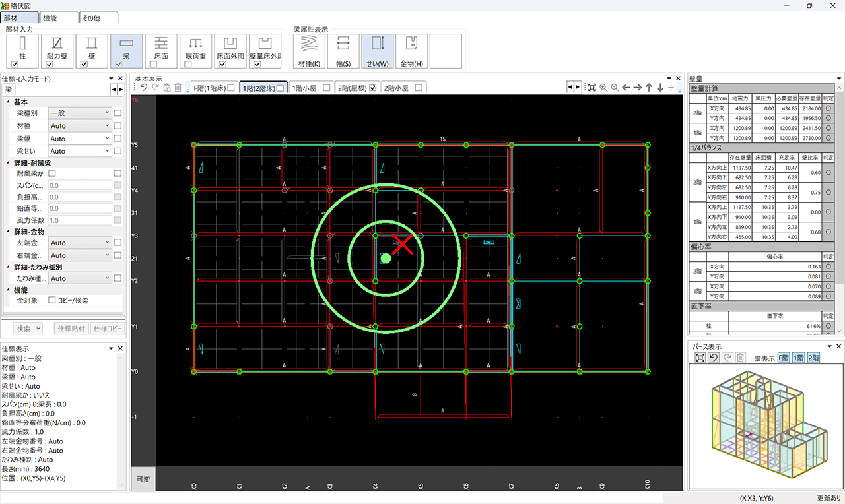845x504 pixels.
Task: Uncheck the 2階(屋根) layer checkbox
Action: coord(373,88)
